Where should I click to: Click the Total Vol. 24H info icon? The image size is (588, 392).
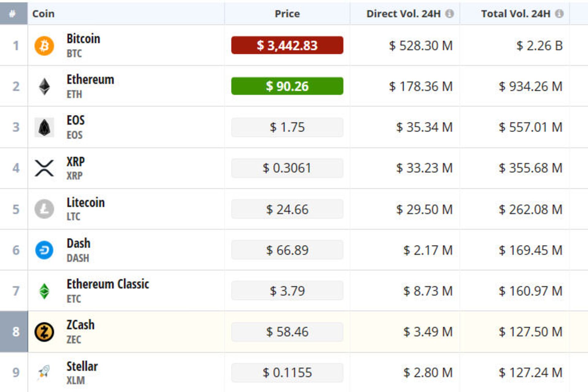tap(559, 14)
